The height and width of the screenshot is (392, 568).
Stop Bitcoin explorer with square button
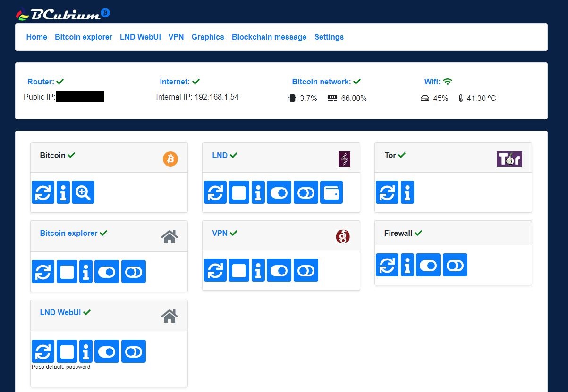click(67, 271)
